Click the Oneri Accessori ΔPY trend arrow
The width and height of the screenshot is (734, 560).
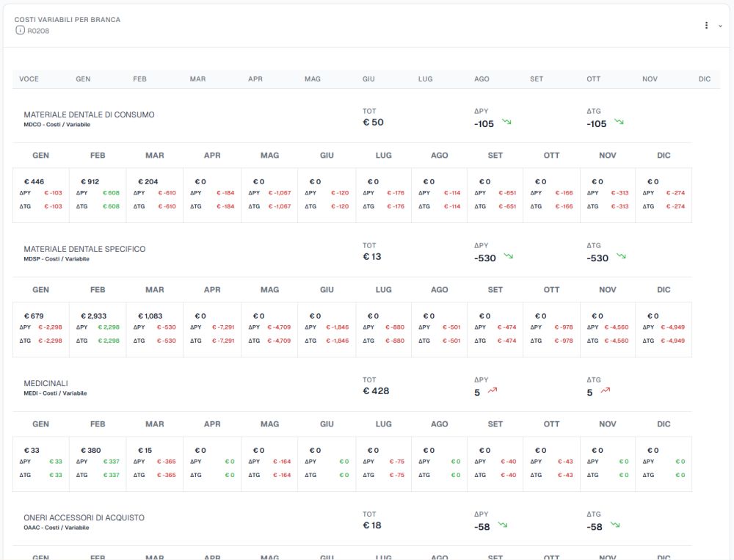[503, 525]
